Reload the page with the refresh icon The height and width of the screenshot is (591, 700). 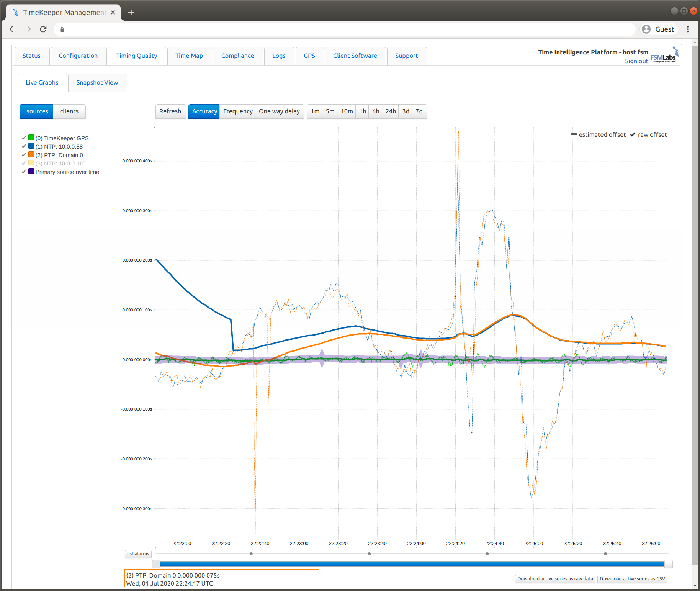tap(43, 29)
